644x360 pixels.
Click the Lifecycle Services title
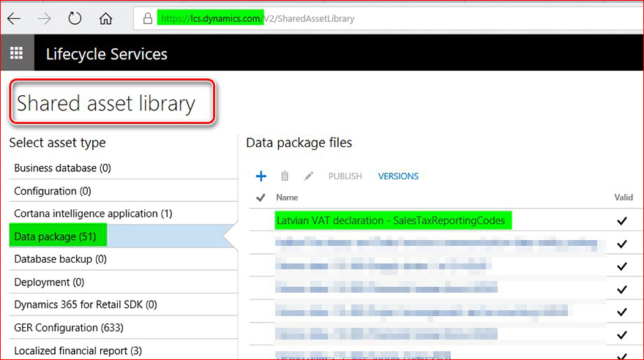coord(106,54)
